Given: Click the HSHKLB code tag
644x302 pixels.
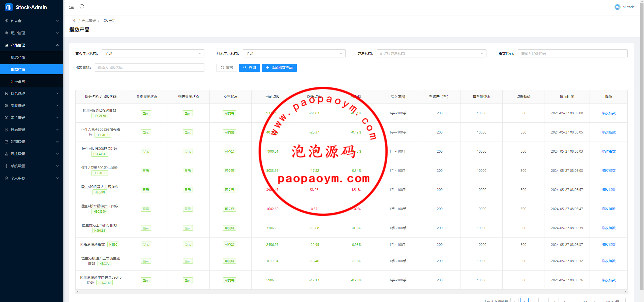Looking at the screenshot, I should [x=100, y=231].
